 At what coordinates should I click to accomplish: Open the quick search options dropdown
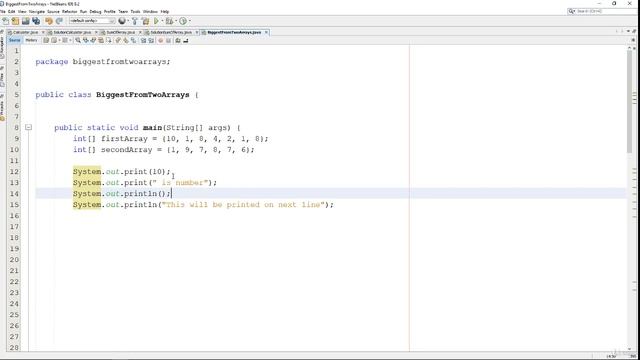571,11
